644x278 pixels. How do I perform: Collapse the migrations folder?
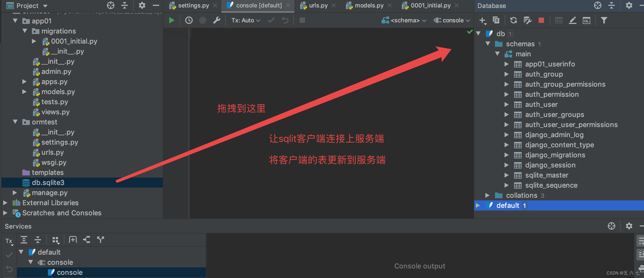[x=25, y=31]
